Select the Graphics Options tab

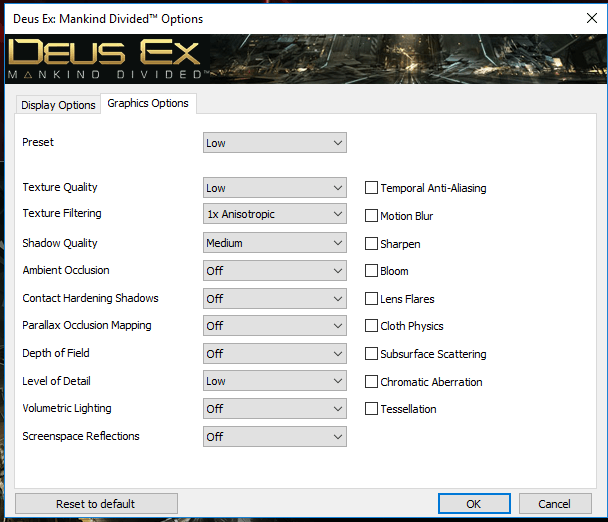(x=148, y=104)
